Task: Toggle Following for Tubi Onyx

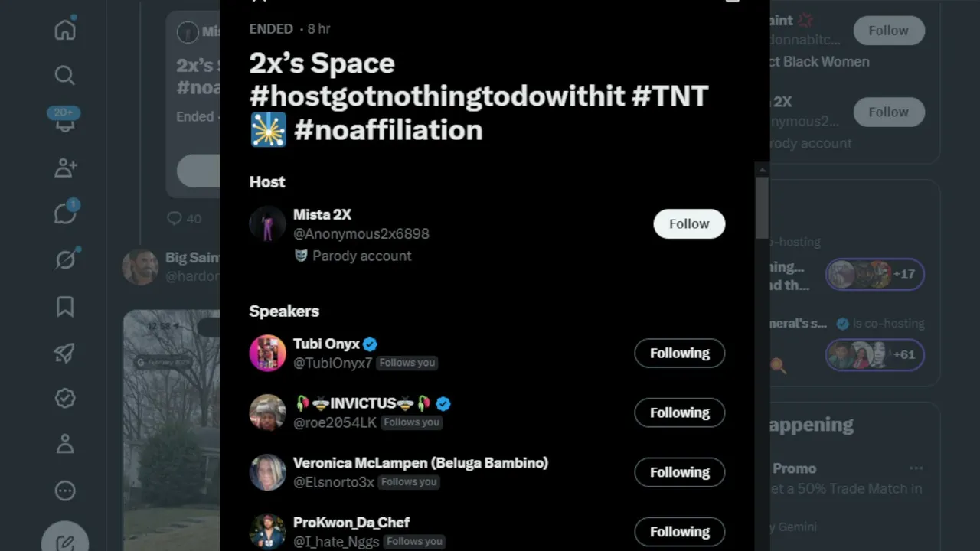Action: 680,353
